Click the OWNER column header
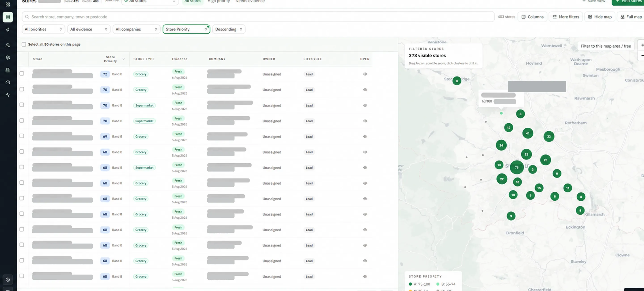This screenshot has width=644, height=291. (269, 59)
